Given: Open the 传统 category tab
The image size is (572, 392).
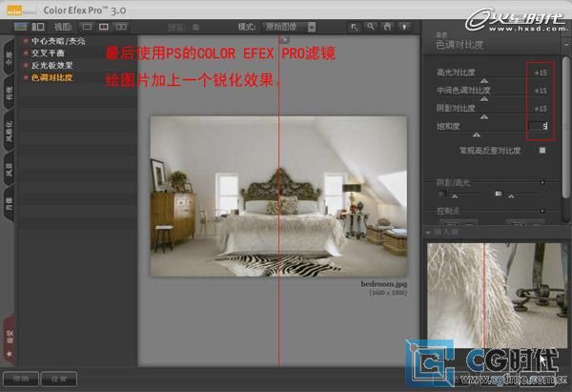Looking at the screenshot, I should click(10, 92).
